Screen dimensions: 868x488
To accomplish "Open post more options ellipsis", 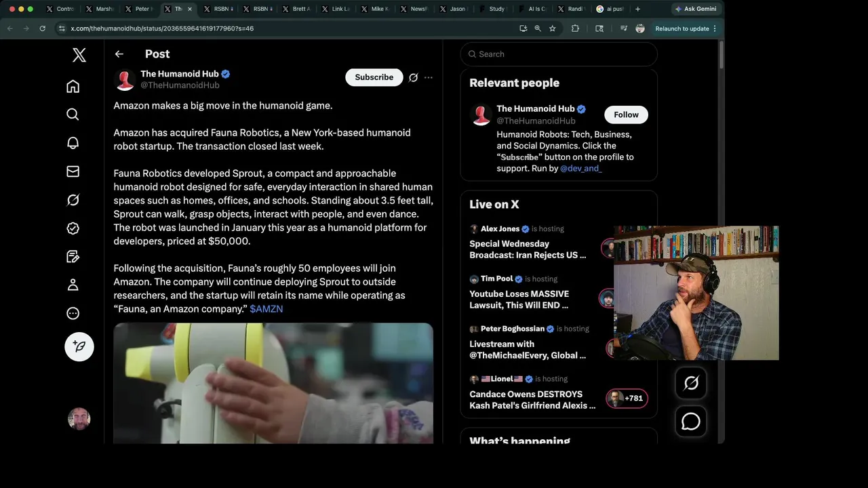I will (x=429, y=77).
